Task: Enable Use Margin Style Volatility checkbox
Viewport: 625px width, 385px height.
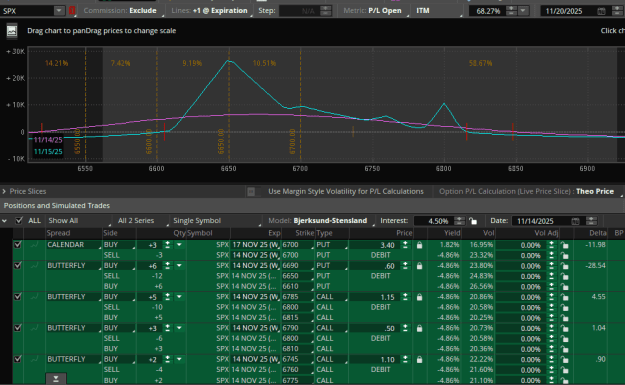Action: pos(251,192)
